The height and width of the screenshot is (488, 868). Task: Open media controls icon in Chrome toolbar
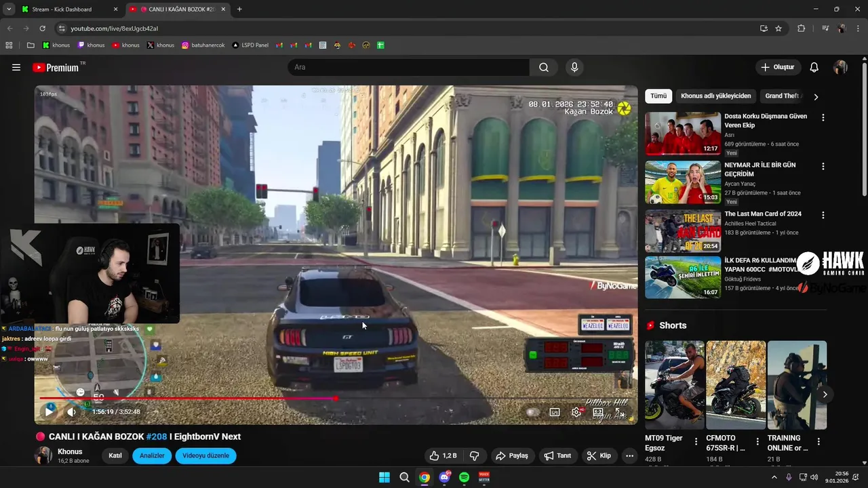(x=825, y=28)
